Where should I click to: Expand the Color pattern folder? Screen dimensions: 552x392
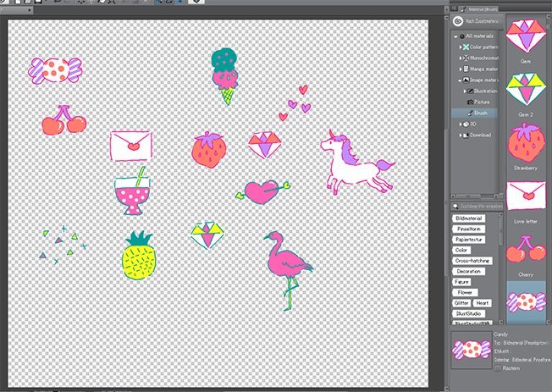[461, 47]
